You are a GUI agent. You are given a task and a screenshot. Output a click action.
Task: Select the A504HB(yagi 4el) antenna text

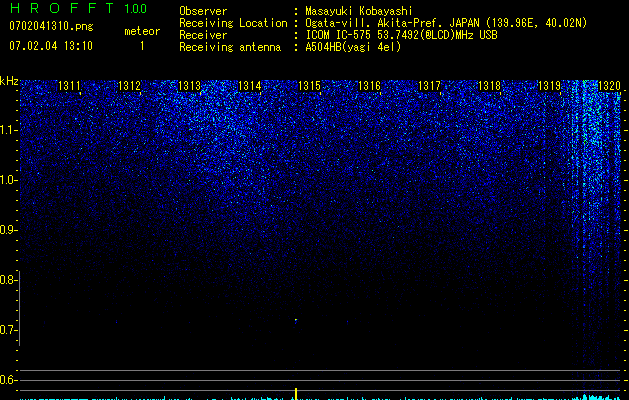tap(353, 47)
